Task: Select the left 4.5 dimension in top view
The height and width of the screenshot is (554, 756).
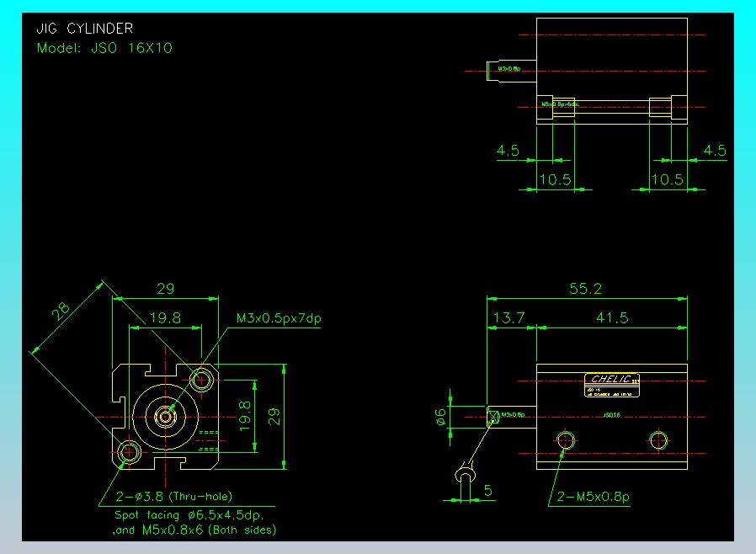Action: [x=508, y=151]
